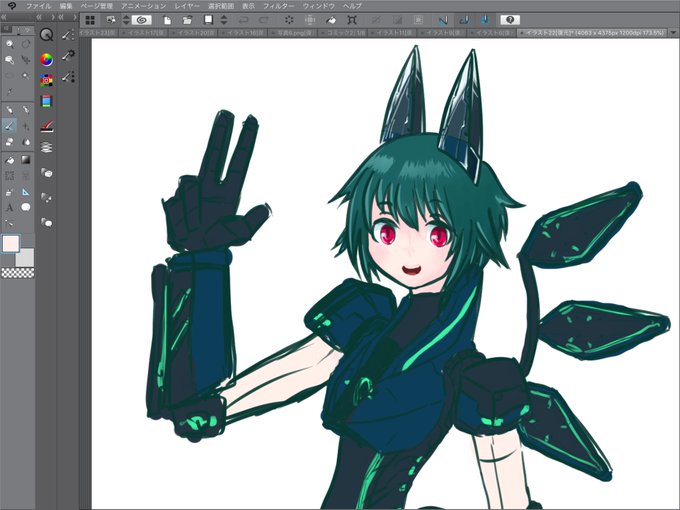Image resolution: width=680 pixels, height=510 pixels.
Task: Expand the command bar stepper arrows
Action: click(126, 20)
